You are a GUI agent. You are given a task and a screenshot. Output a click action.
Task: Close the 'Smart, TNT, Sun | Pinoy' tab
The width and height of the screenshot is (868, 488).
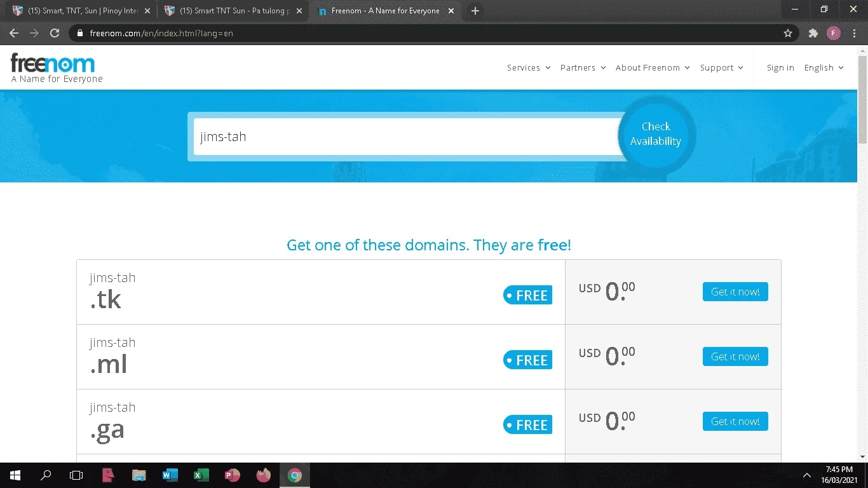tap(147, 11)
